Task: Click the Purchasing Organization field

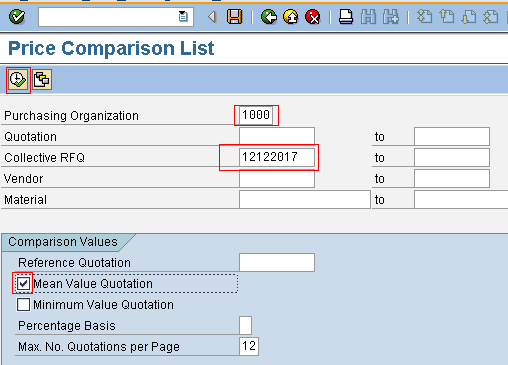Action: click(256, 115)
